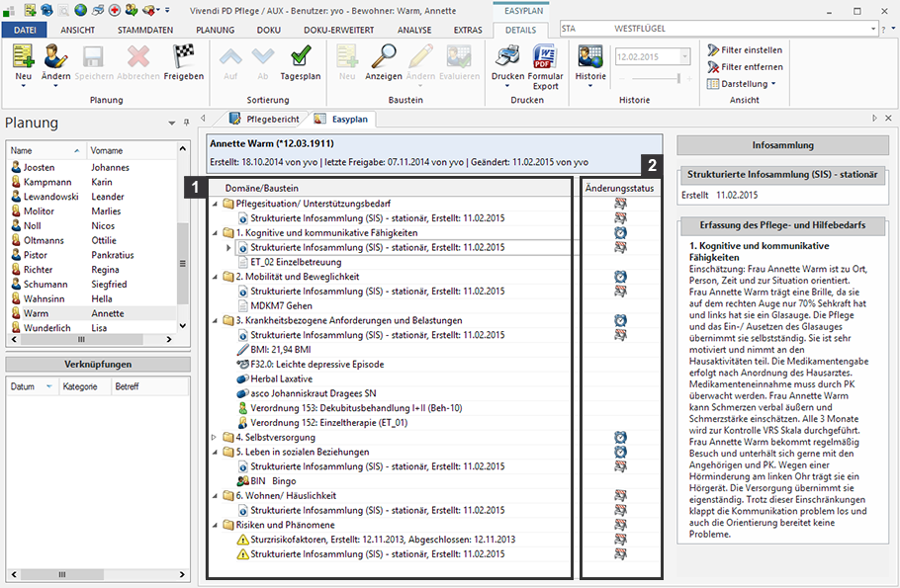Viewport: 900px width, 588px height.
Task: Remove filter with Filter entfernen
Action: (x=745, y=67)
